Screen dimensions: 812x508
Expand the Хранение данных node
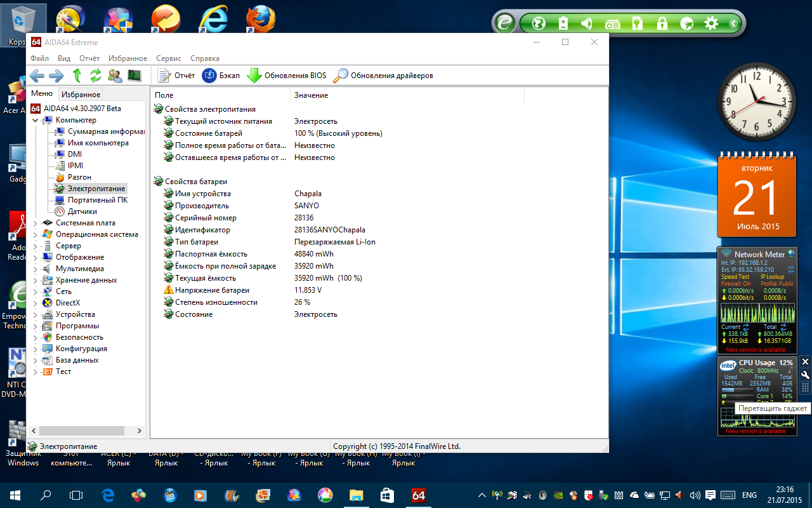pos(36,280)
